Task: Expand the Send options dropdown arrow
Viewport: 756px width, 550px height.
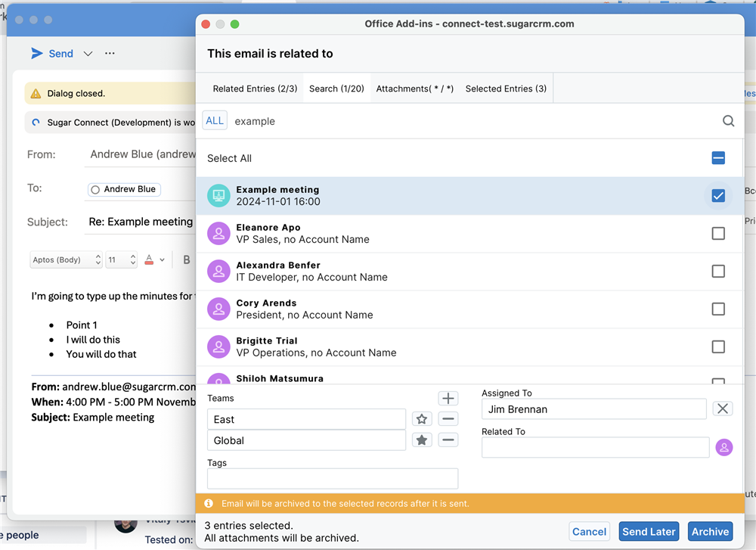Action: tap(88, 54)
